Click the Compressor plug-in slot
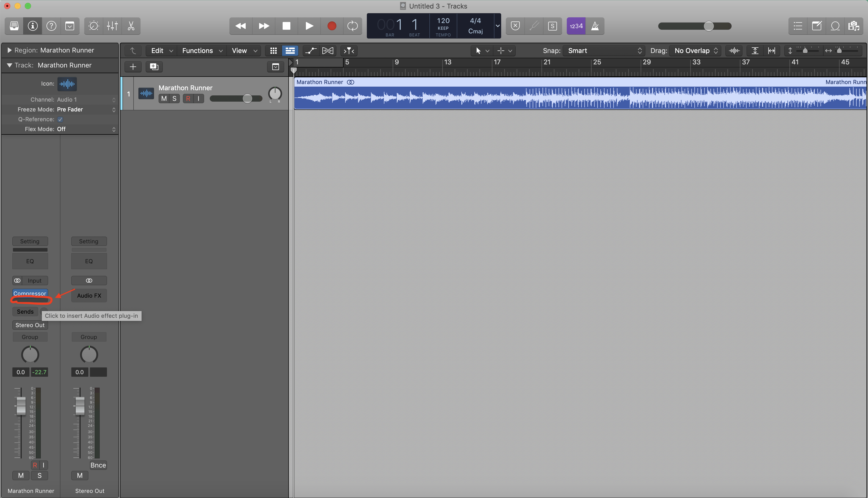The width and height of the screenshot is (868, 498). point(30,293)
